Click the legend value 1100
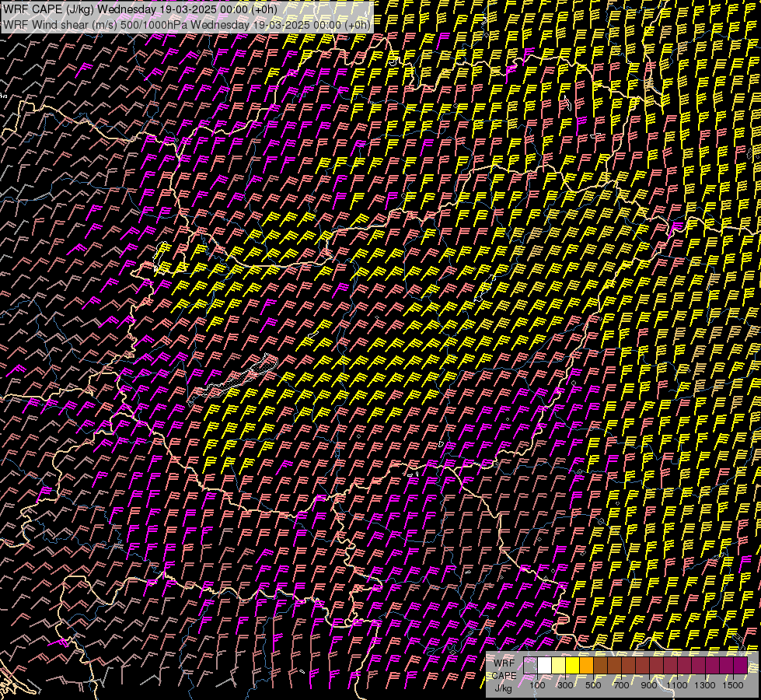761x700 pixels. (676, 685)
